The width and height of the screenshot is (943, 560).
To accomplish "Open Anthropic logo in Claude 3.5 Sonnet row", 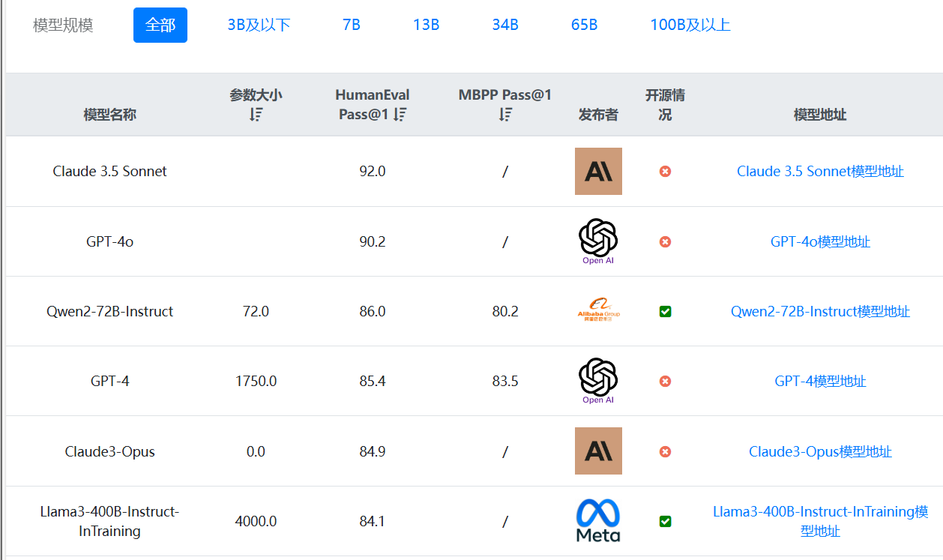I will click(x=598, y=171).
